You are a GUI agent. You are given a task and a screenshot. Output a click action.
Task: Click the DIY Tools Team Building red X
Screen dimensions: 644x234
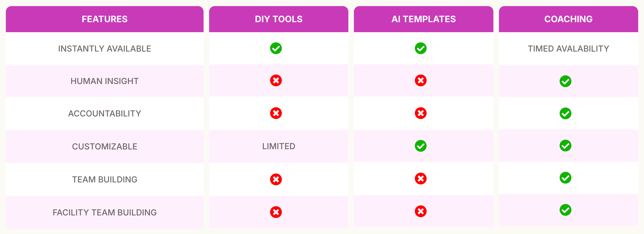click(276, 179)
